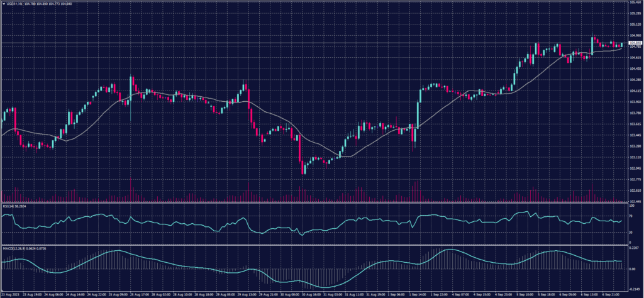This screenshot has width=644, height=298.
Task: Click the highest candle near 6 Sep 13:00
Action: coord(592,44)
